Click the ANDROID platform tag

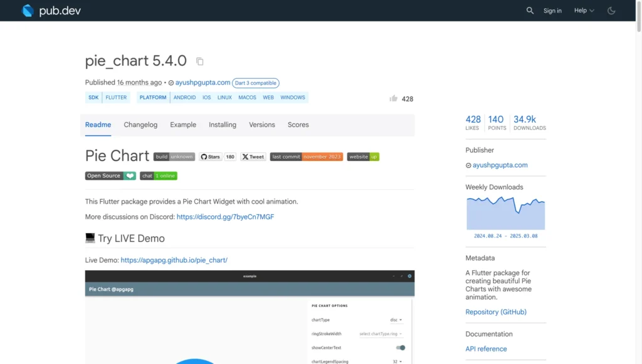[x=185, y=97]
